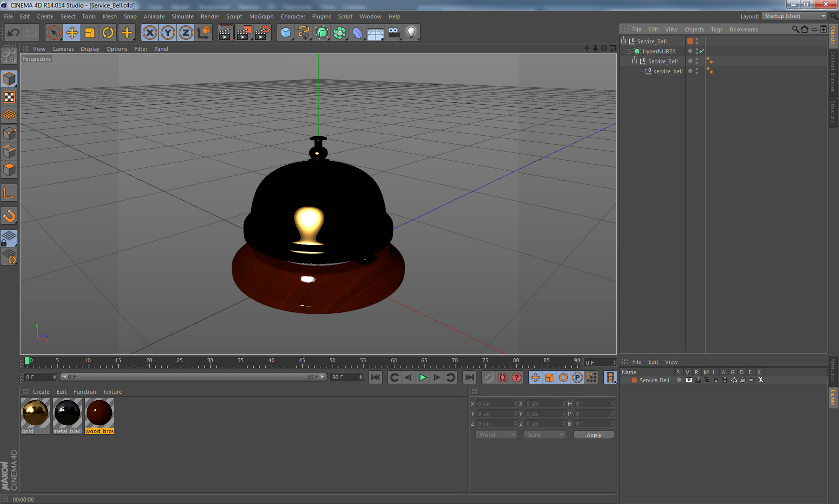Play the animation forward

click(422, 377)
